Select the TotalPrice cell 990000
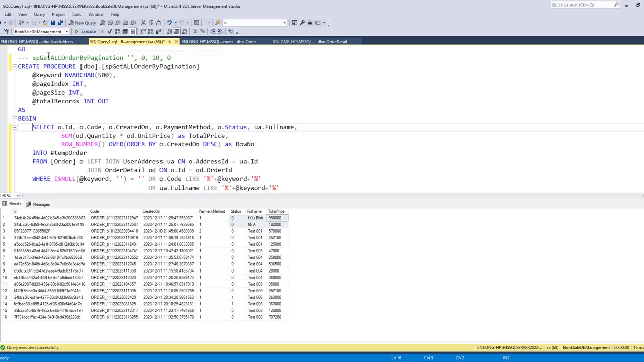 [x=277, y=218]
